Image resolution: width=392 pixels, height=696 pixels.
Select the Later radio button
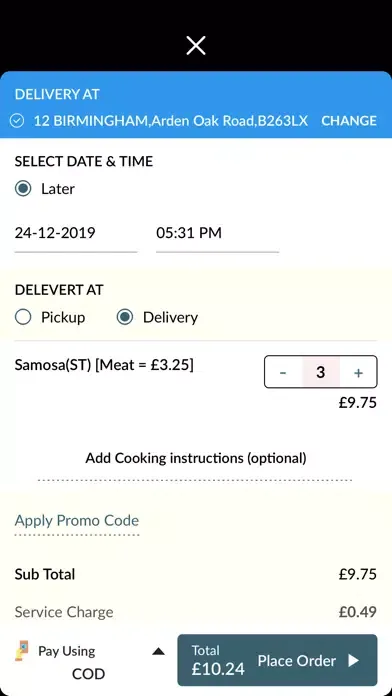(23, 189)
